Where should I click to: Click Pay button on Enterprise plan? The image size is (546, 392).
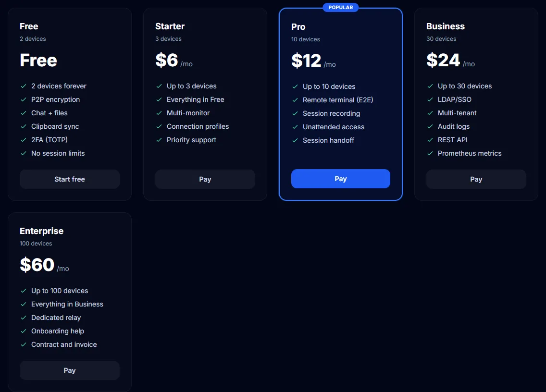pyautogui.click(x=70, y=370)
